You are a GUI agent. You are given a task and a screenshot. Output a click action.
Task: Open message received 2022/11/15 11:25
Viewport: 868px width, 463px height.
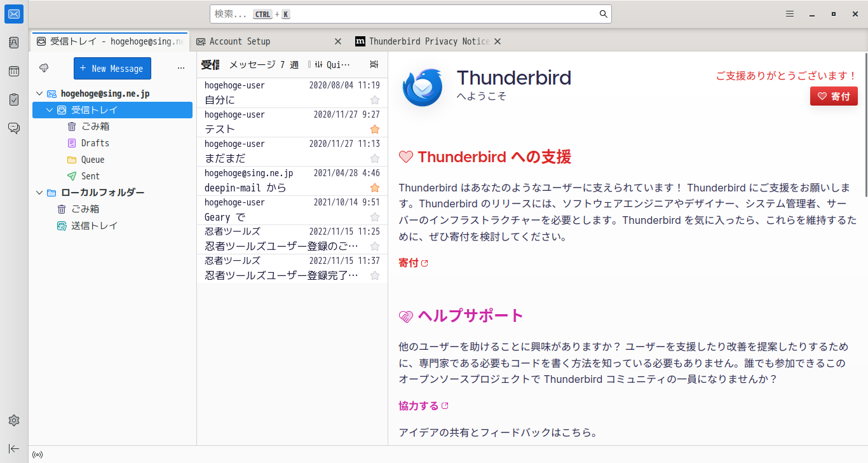tap(292, 239)
